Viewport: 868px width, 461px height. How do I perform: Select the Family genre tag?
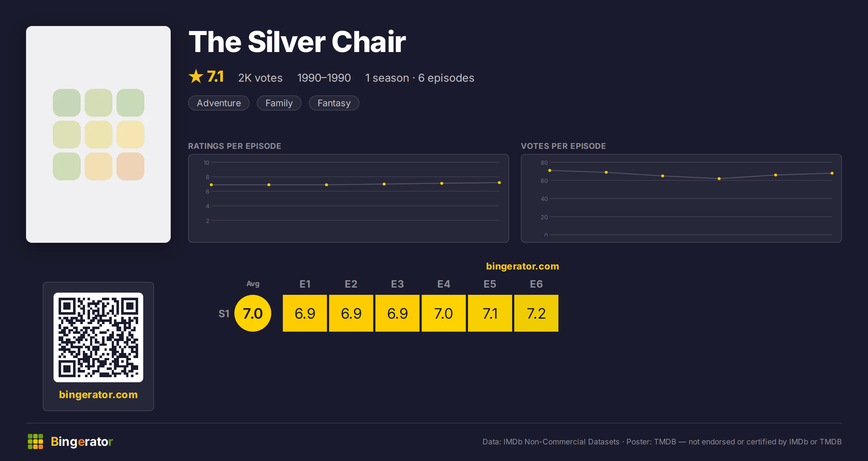(279, 103)
